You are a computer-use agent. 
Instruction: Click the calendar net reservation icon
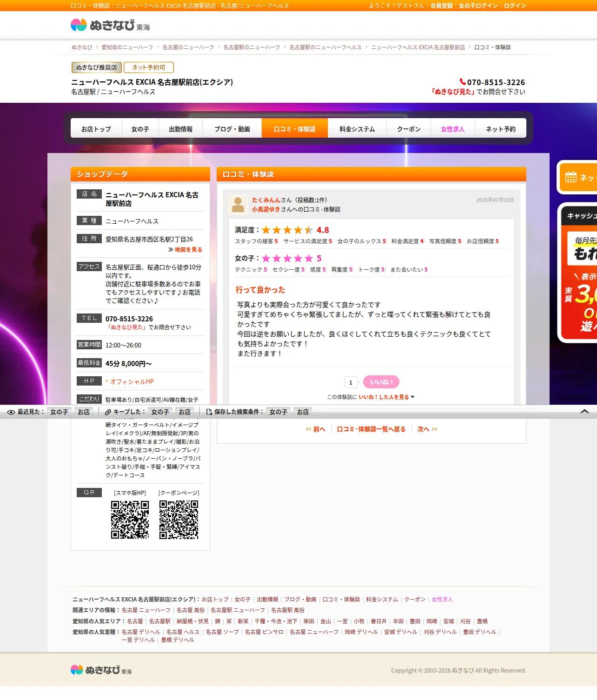pyautogui.click(x=570, y=177)
